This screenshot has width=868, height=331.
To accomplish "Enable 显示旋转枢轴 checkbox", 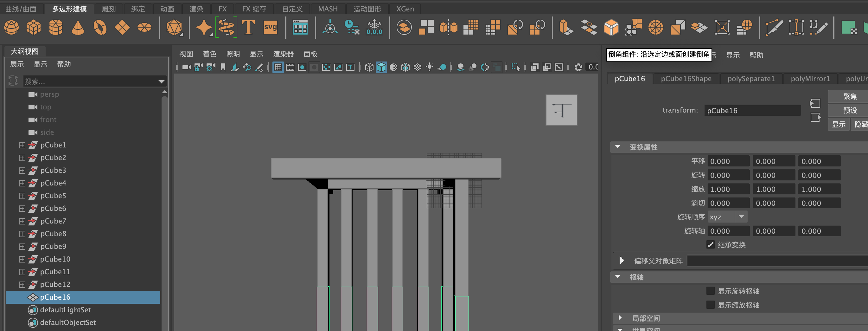I will pos(710,291).
